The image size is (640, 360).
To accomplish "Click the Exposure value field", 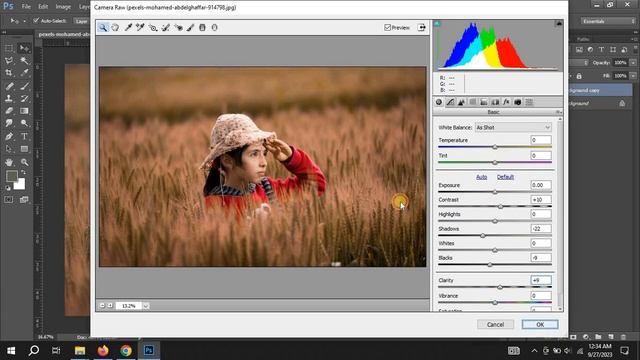I will point(541,185).
